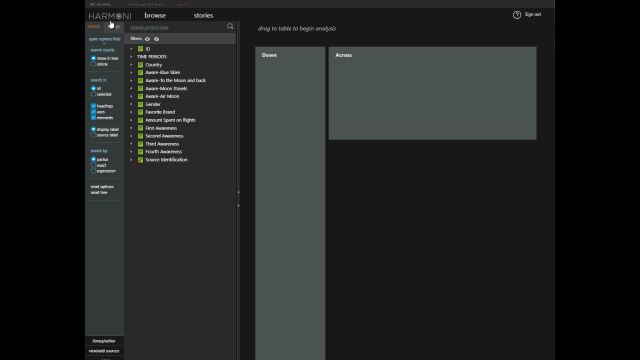
Task: Expand the Country tree node arrow
Action: 131,65
